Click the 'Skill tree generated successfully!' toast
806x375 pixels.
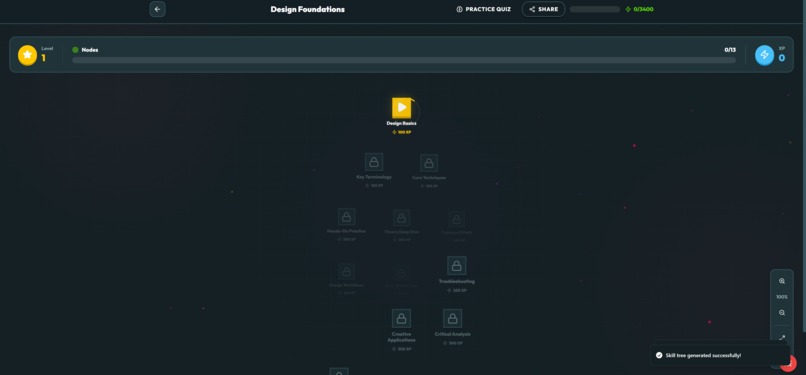[720, 355]
